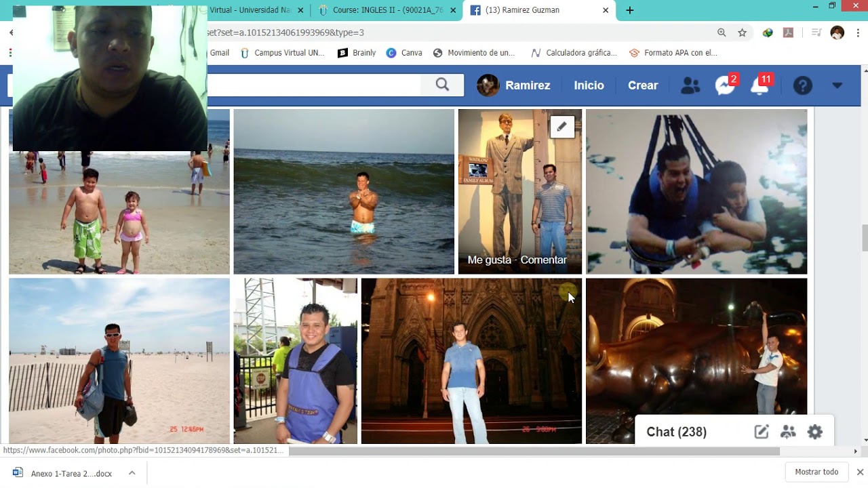Switch to Course: INGLES II tab

pyautogui.click(x=387, y=10)
